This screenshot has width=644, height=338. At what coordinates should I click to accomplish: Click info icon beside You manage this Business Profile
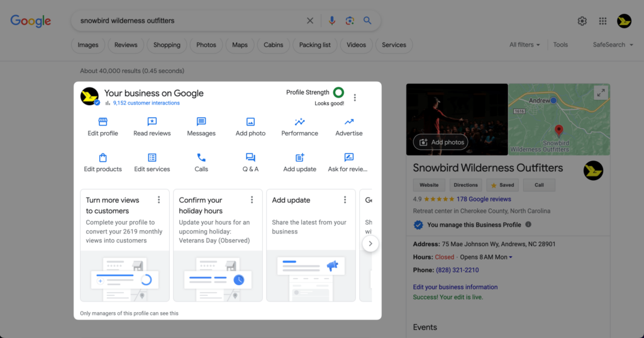[528, 225]
